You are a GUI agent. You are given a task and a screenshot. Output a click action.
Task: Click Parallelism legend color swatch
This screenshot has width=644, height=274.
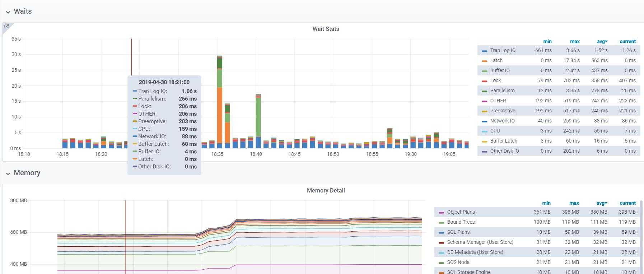[x=485, y=91]
